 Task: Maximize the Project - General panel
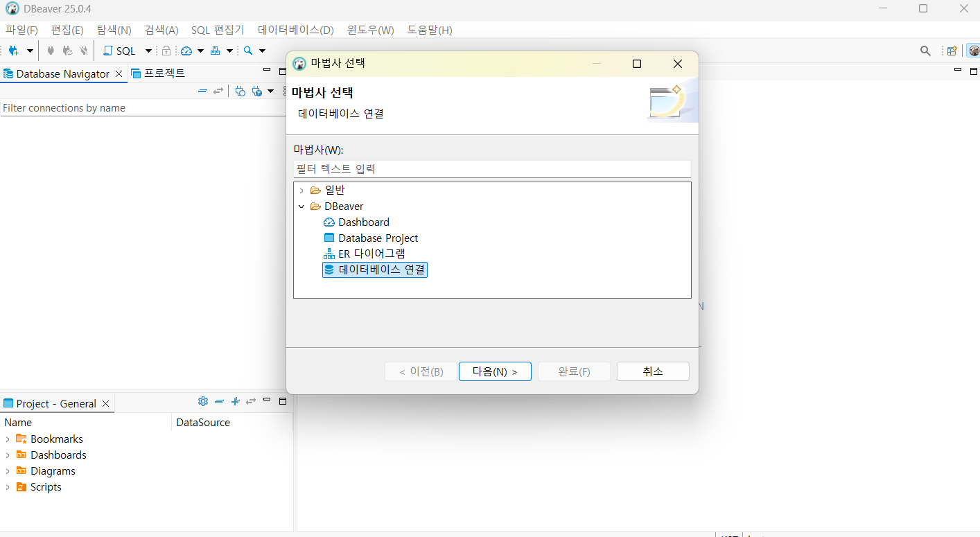click(283, 401)
